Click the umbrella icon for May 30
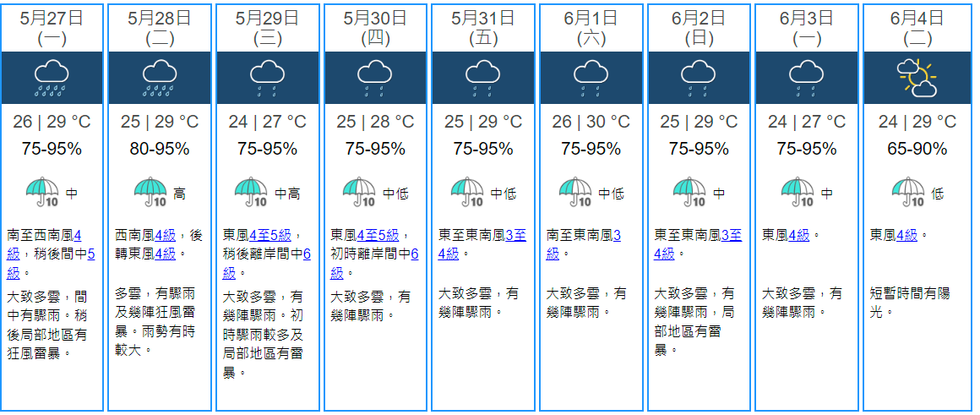 [x=359, y=193]
